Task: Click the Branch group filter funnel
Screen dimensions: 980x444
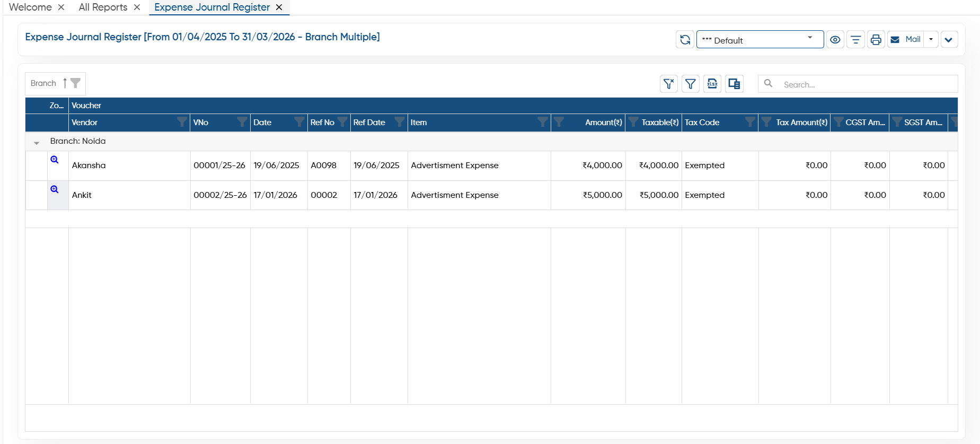Action: pos(76,83)
